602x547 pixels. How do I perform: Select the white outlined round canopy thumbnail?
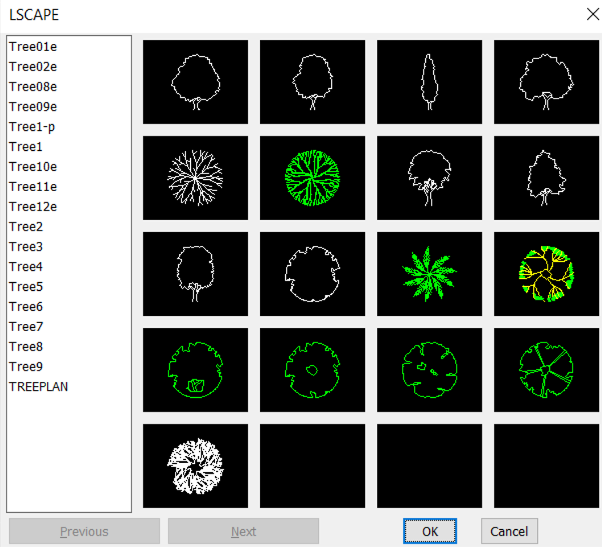(x=312, y=274)
